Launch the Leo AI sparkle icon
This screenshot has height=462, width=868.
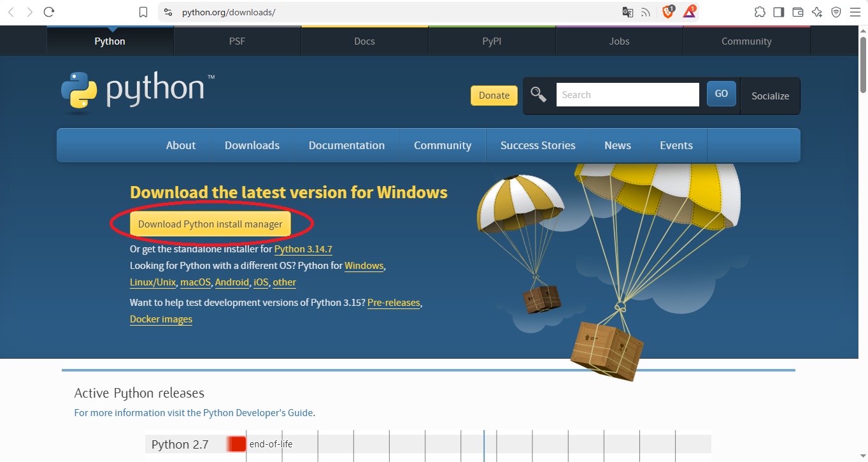point(817,12)
